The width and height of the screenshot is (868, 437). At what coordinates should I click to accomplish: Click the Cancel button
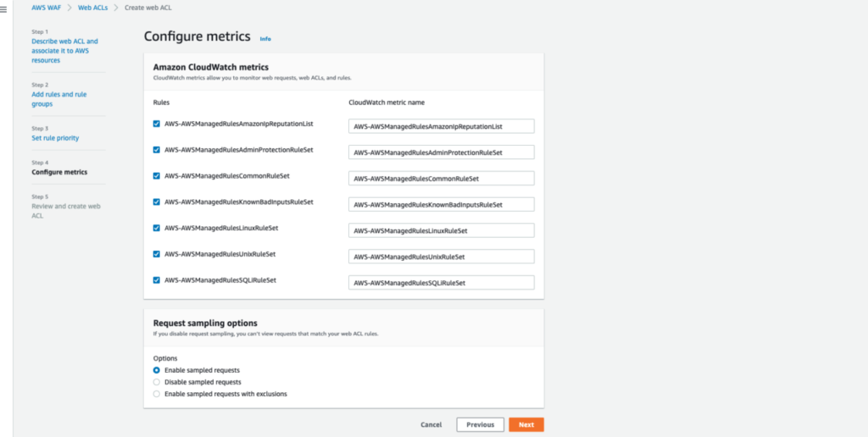click(x=431, y=425)
